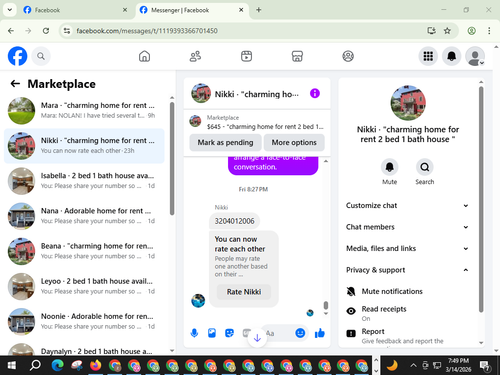
Task: Send a thumbs-up like
Action: [x=320, y=333]
